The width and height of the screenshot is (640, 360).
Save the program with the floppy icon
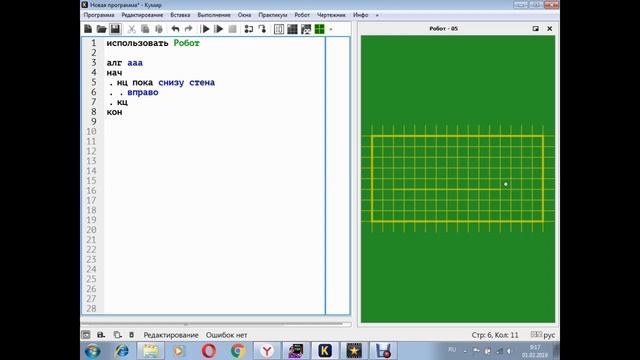[x=115, y=29]
